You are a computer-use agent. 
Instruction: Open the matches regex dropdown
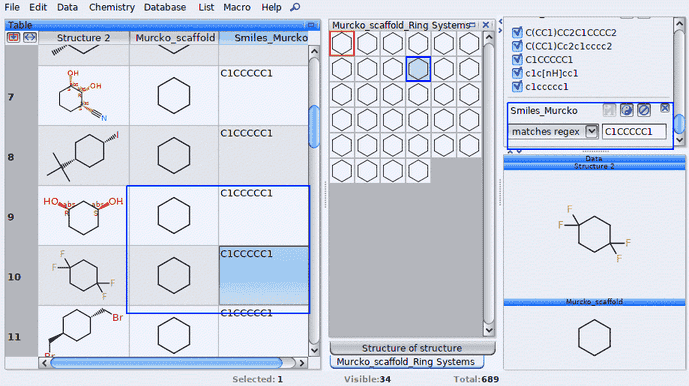[591, 131]
